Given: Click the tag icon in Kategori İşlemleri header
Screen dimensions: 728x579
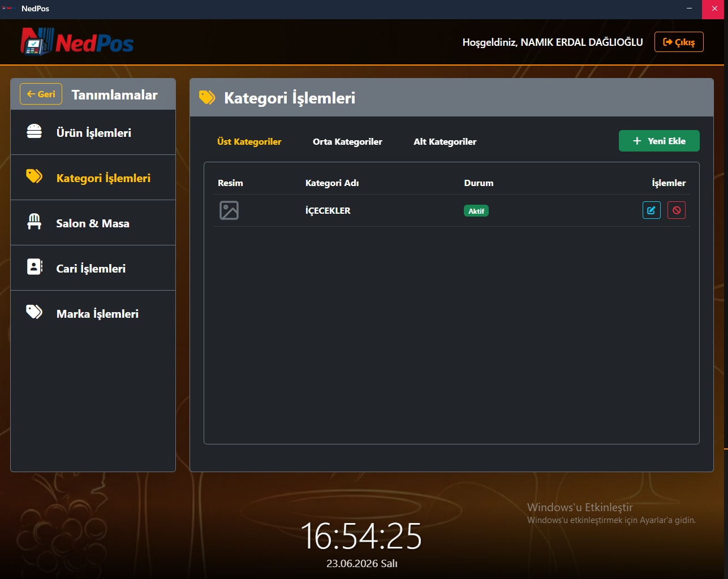Looking at the screenshot, I should point(207,98).
